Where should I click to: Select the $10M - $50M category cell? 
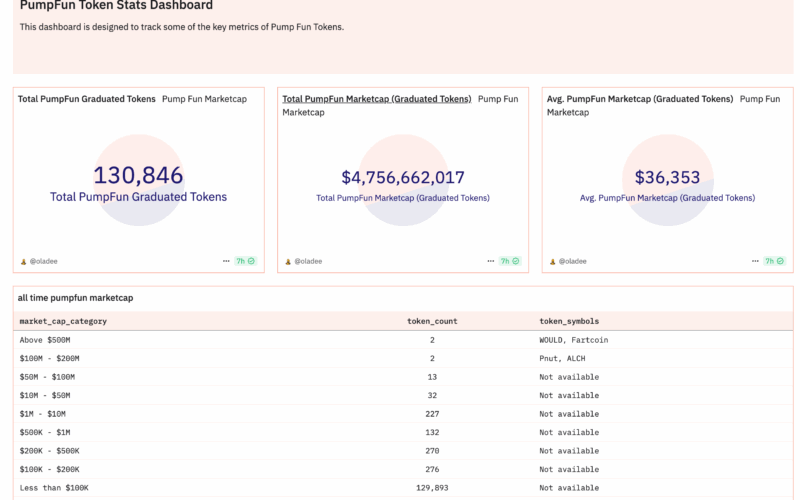click(x=45, y=395)
